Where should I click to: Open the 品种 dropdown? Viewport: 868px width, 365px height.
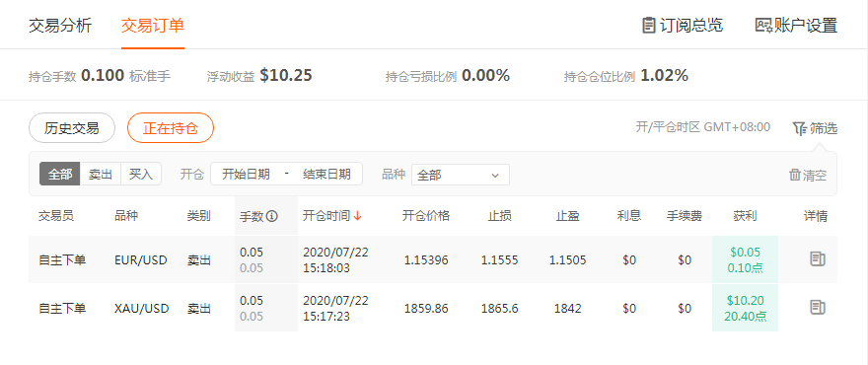pyautogui.click(x=460, y=175)
